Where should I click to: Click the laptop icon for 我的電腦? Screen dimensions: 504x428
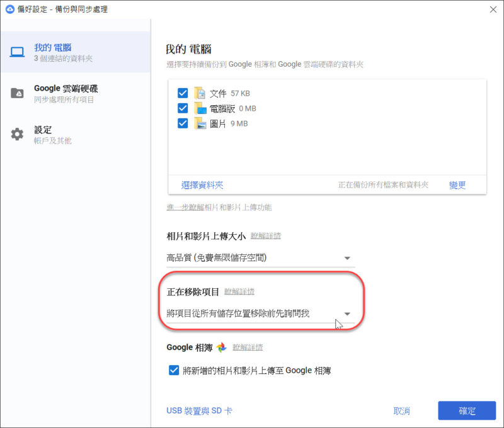tap(17, 52)
